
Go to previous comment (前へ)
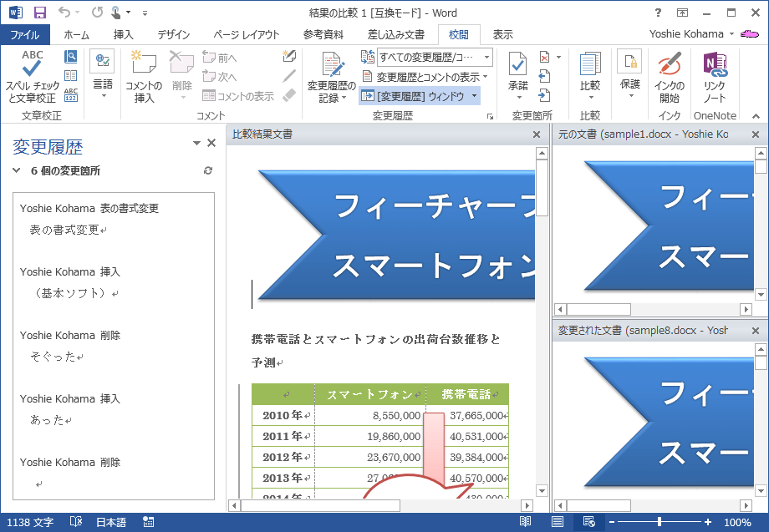(220, 58)
